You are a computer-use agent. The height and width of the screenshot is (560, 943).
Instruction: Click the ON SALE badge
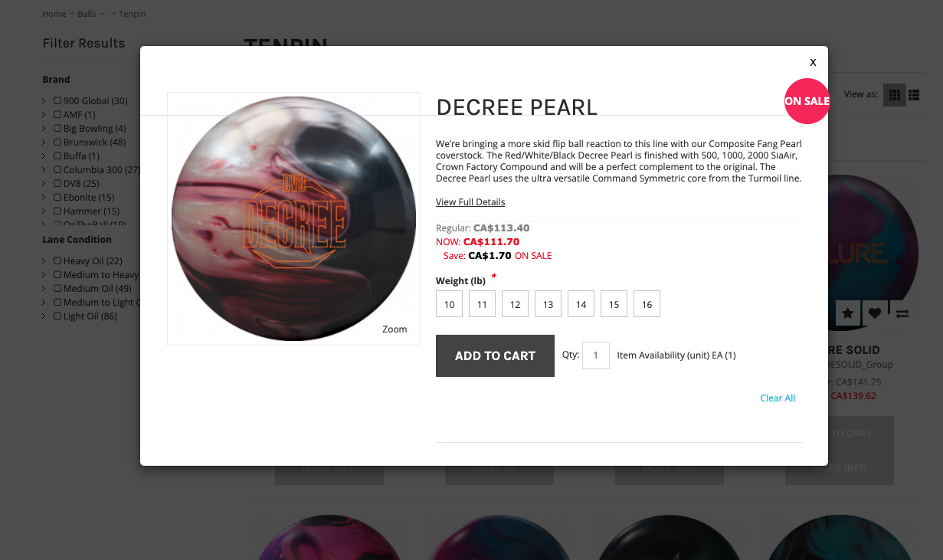point(807,101)
